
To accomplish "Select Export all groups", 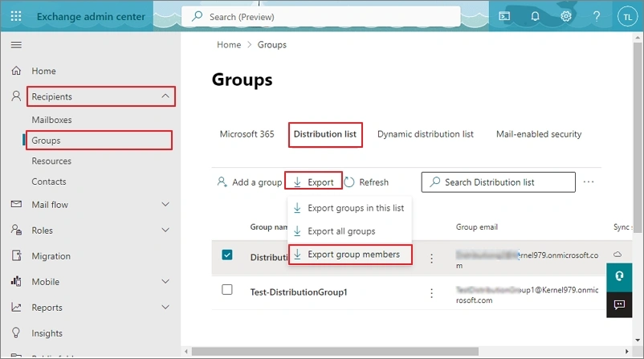I will [x=349, y=230].
